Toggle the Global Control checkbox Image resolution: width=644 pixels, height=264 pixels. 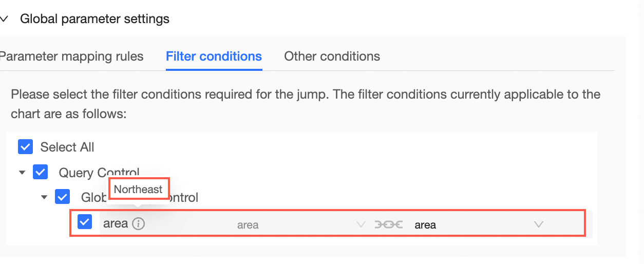(63, 197)
